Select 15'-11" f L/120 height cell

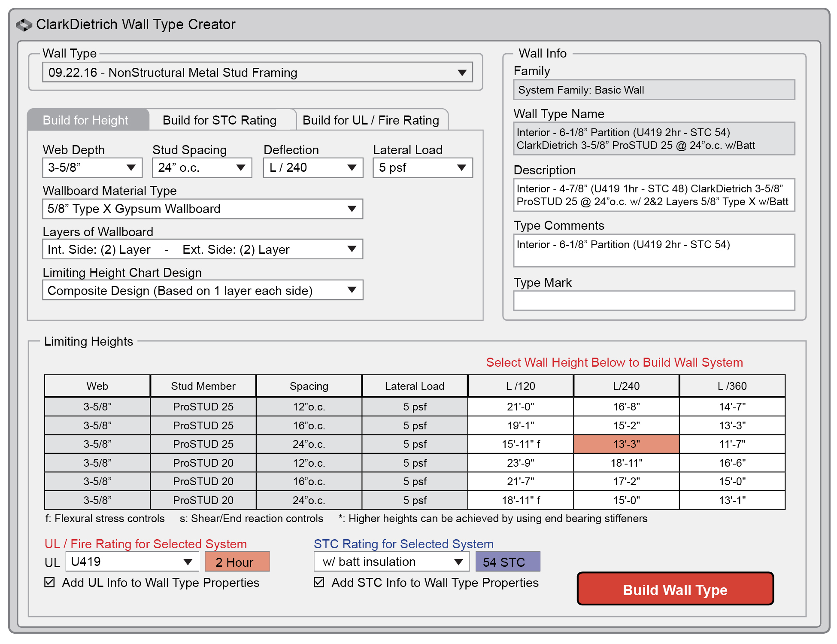(x=521, y=444)
